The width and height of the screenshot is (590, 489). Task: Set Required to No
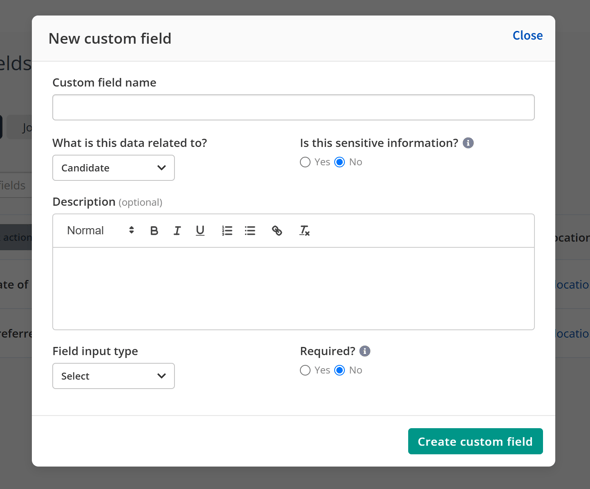(x=339, y=370)
